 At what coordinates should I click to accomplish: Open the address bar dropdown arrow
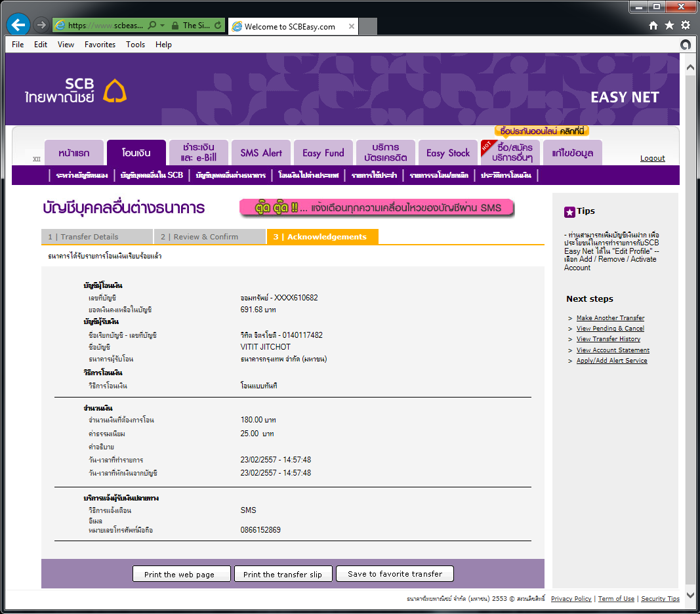(x=163, y=26)
